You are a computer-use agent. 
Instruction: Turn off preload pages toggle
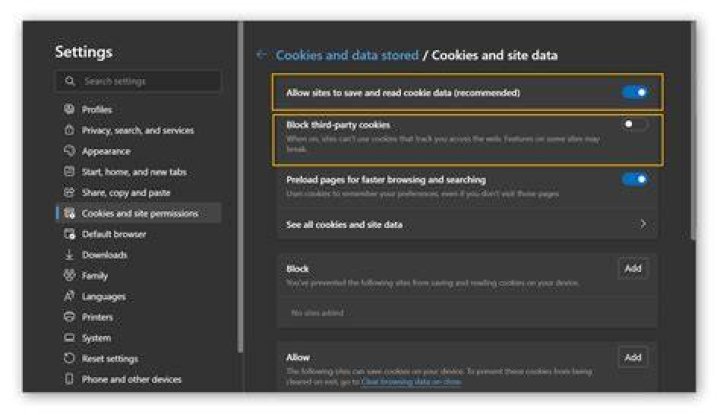pos(635,179)
